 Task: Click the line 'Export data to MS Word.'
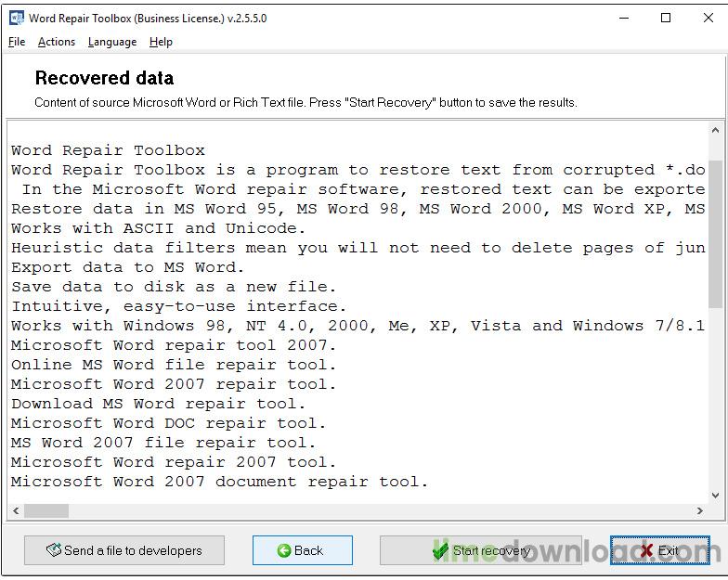127,267
